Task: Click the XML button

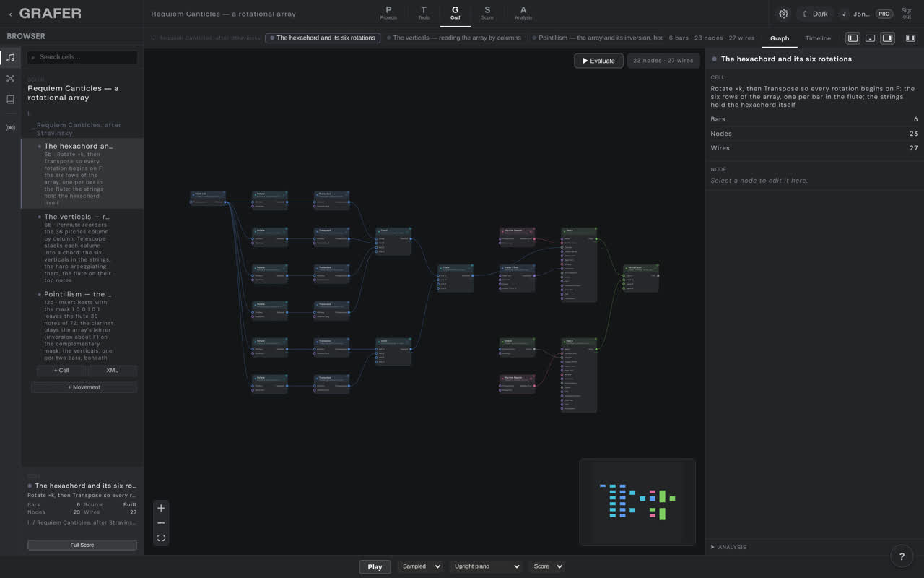Action: (x=112, y=371)
